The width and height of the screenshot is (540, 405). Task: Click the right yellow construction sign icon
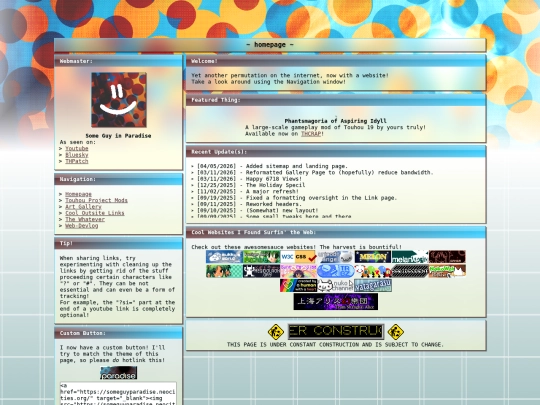[x=396, y=332]
